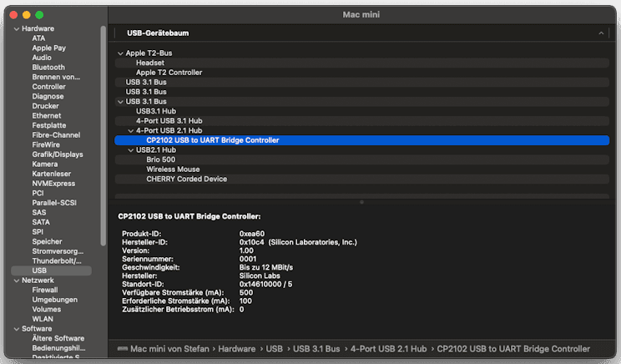The image size is (621, 364).
Task: Click the green zoom window button
Action: coord(39,15)
